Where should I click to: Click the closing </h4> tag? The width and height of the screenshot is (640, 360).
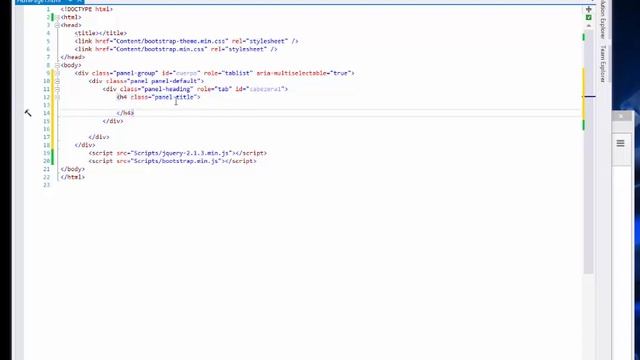(x=125, y=113)
